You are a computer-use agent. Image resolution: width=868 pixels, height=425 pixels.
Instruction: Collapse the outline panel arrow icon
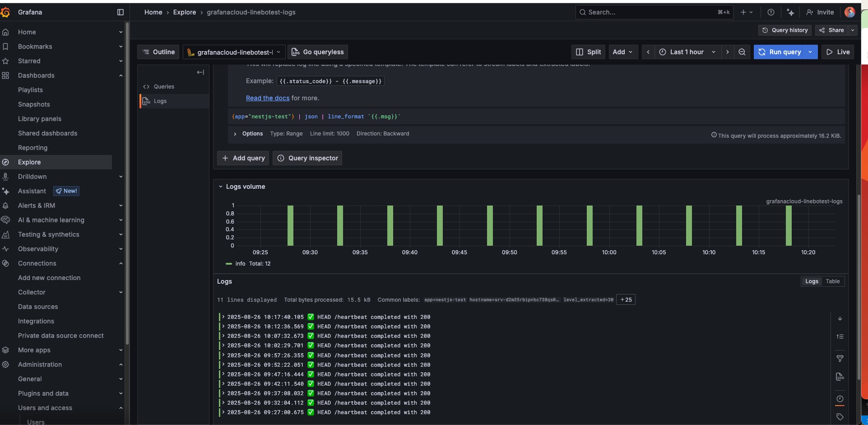point(200,72)
